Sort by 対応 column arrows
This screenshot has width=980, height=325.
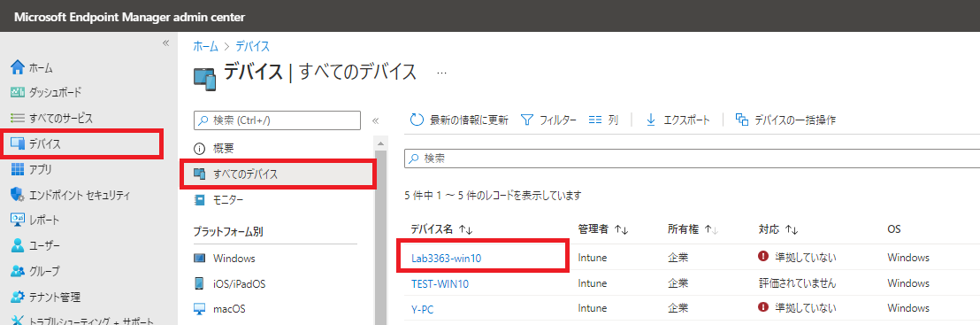click(x=792, y=230)
